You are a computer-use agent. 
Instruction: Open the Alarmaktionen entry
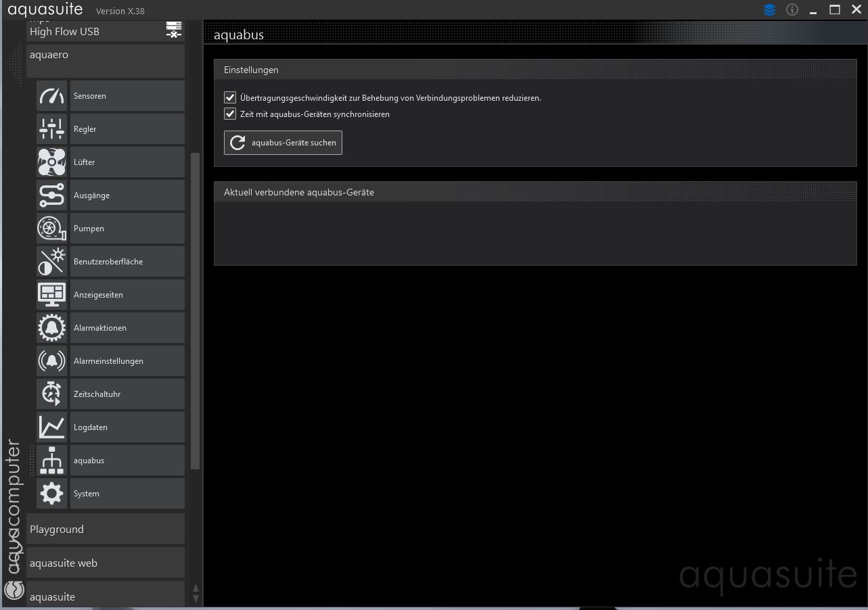pyautogui.click(x=127, y=328)
